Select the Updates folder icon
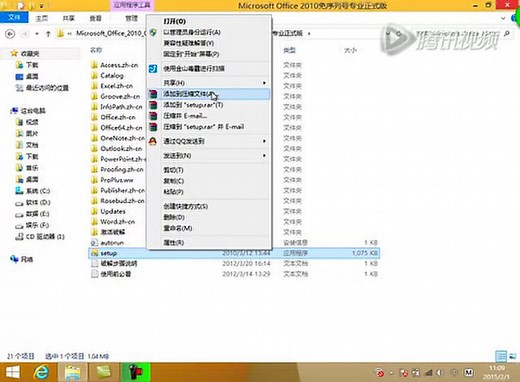This screenshot has width=520, height=382. [x=94, y=211]
